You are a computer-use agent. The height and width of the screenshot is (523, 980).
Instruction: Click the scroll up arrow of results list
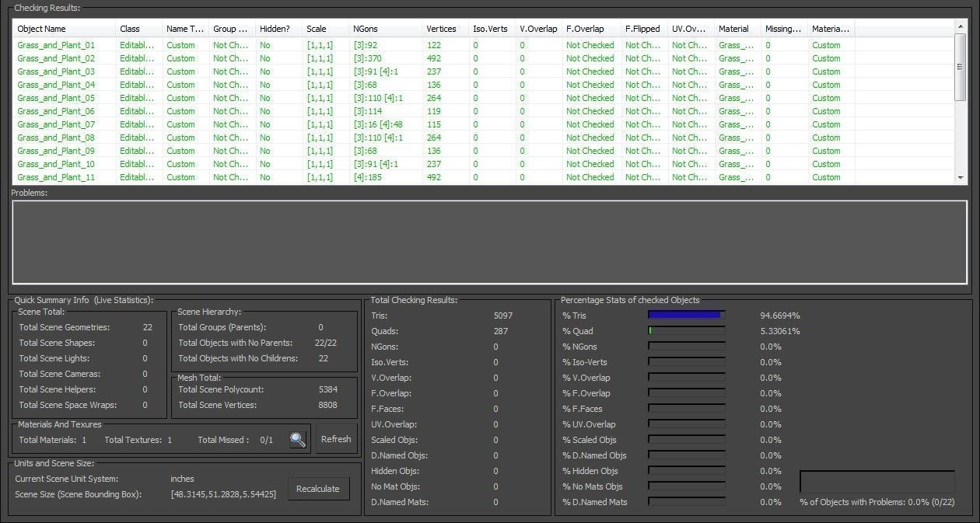coord(961,27)
